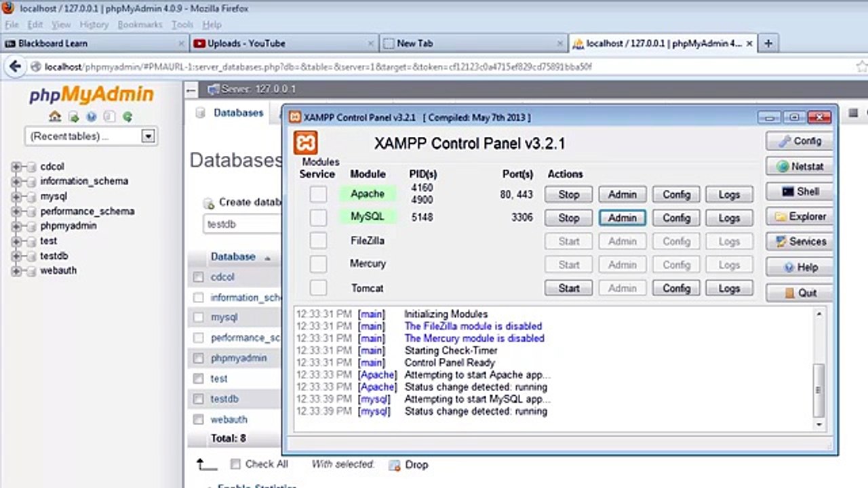The height and width of the screenshot is (488, 868).
Task: Open Config for Tomcat module
Action: point(676,288)
